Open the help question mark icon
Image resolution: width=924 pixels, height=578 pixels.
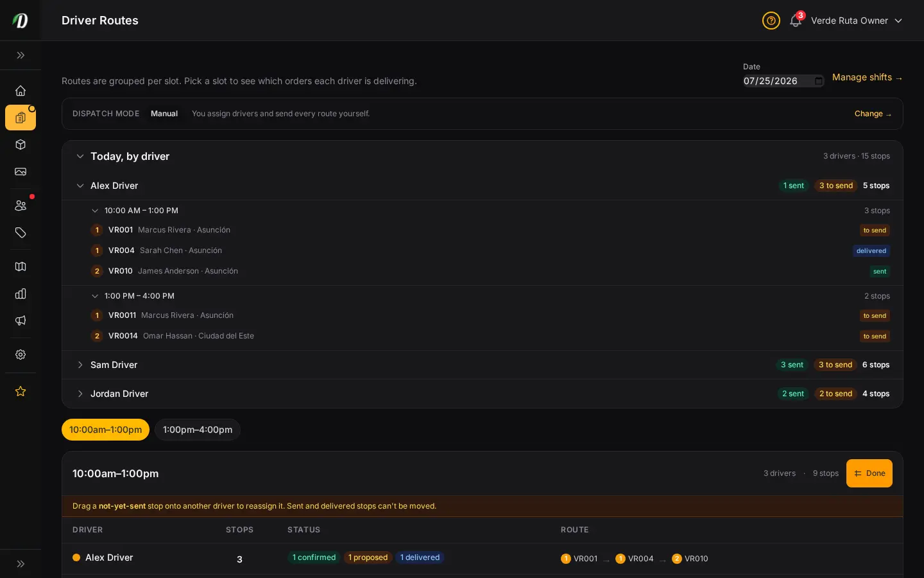771,21
